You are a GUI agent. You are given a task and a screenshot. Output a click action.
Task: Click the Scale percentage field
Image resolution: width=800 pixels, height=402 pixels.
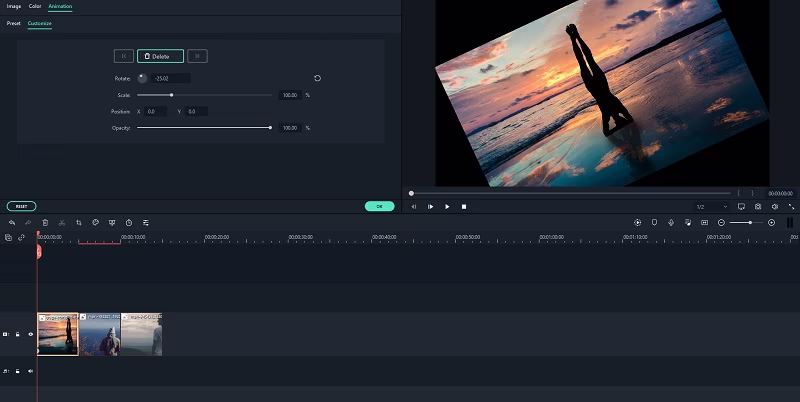[x=290, y=95]
